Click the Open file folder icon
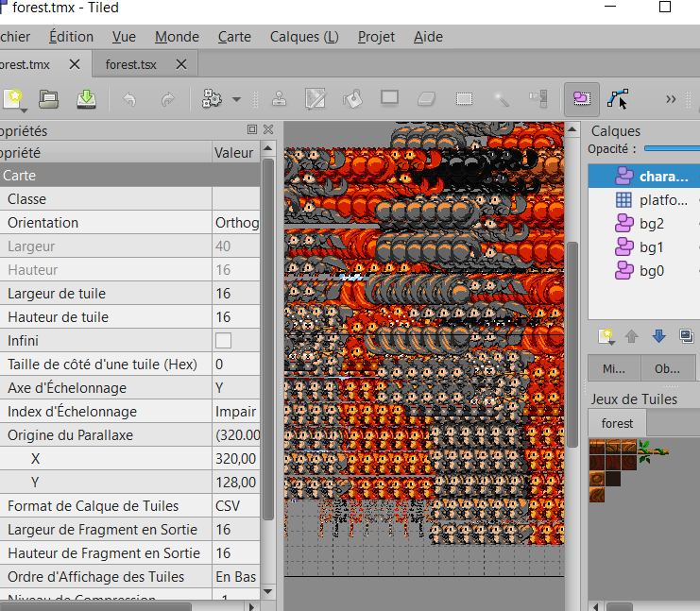This screenshot has width=700, height=611. (x=48, y=99)
